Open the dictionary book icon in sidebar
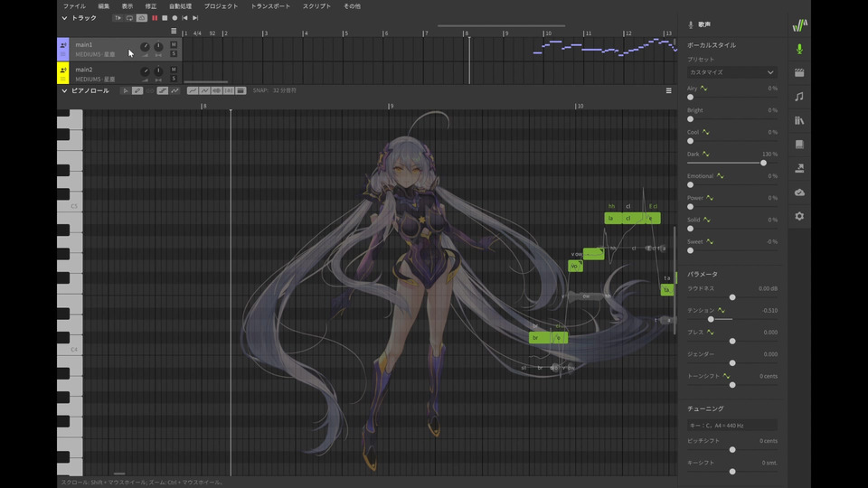This screenshot has height=488, width=868. [799, 145]
